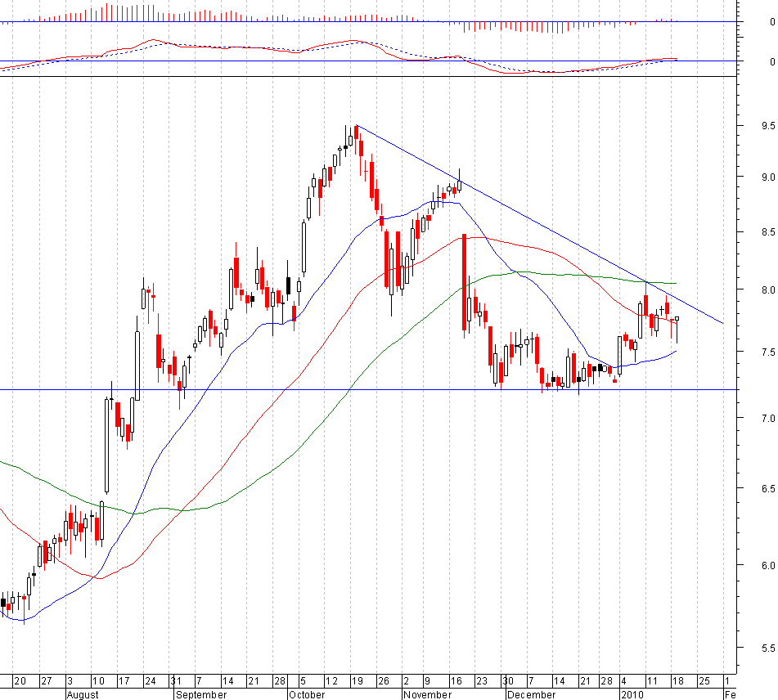Click the October month label
This screenshot has width=778, height=700.
tap(307, 694)
